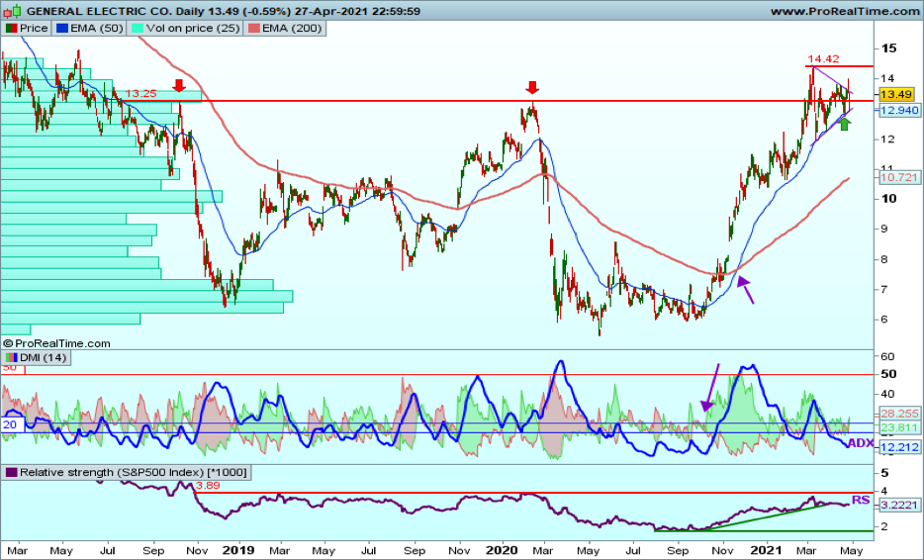Select the 12.940 EMA 50 value tag
Image resolution: width=924 pixels, height=560 pixels.
[x=899, y=110]
